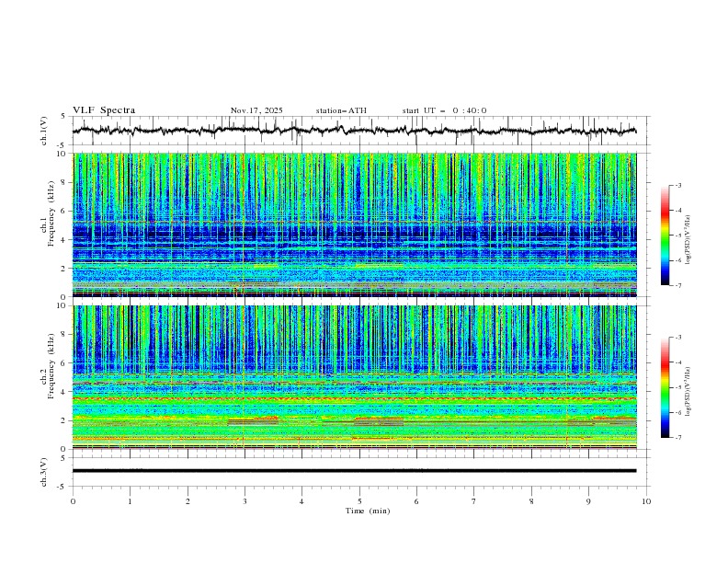
Task: Select the 10 minute tick label on time axis
Action: (x=646, y=501)
